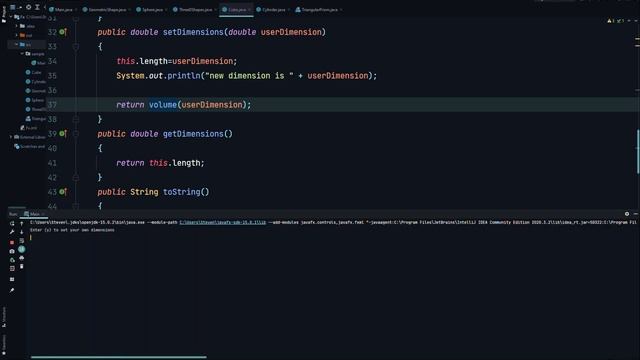The height and width of the screenshot is (360, 640).
Task: Click the override gutter icon on line 39
Action: click(62, 133)
